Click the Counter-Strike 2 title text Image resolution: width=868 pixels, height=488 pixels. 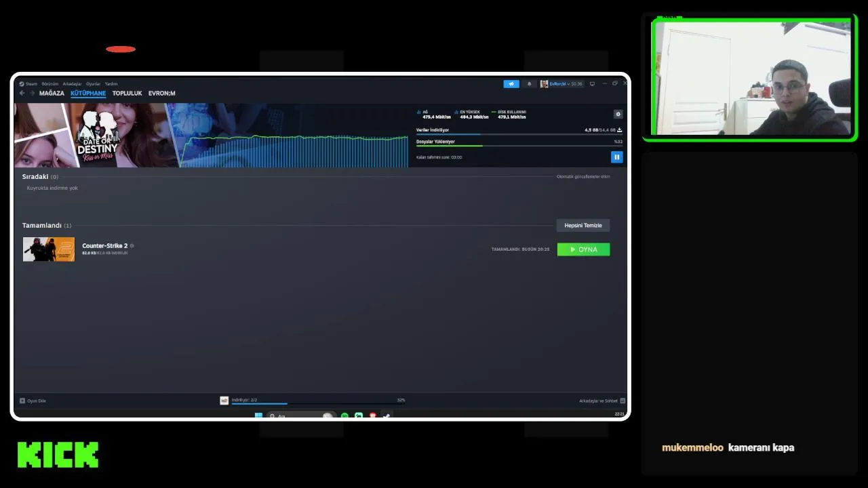coord(104,245)
